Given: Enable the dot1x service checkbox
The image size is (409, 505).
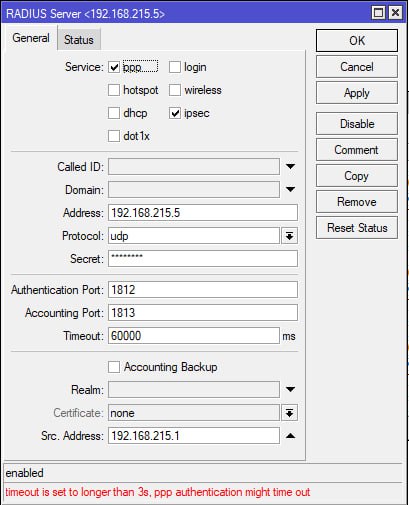Looking at the screenshot, I should pyautogui.click(x=114, y=136).
